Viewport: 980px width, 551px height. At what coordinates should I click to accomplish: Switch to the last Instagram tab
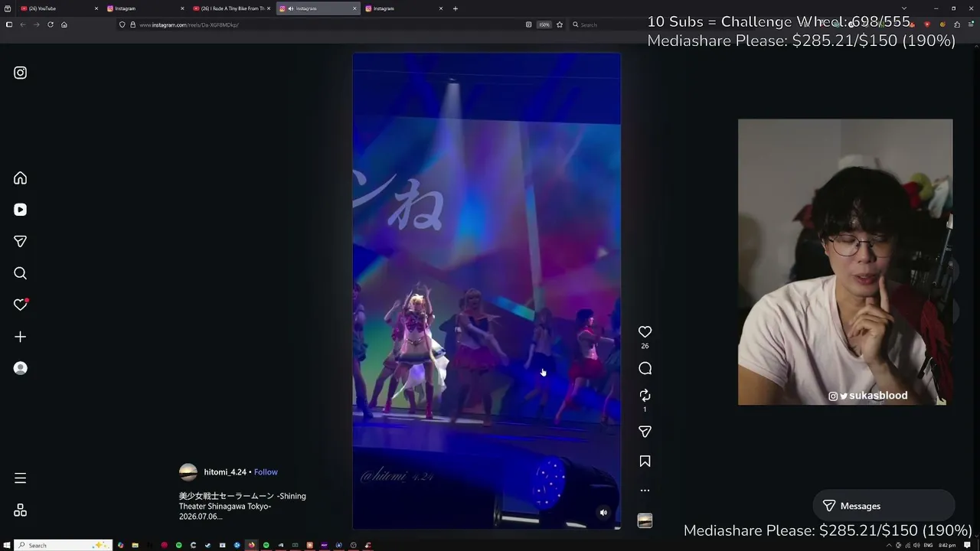(404, 8)
